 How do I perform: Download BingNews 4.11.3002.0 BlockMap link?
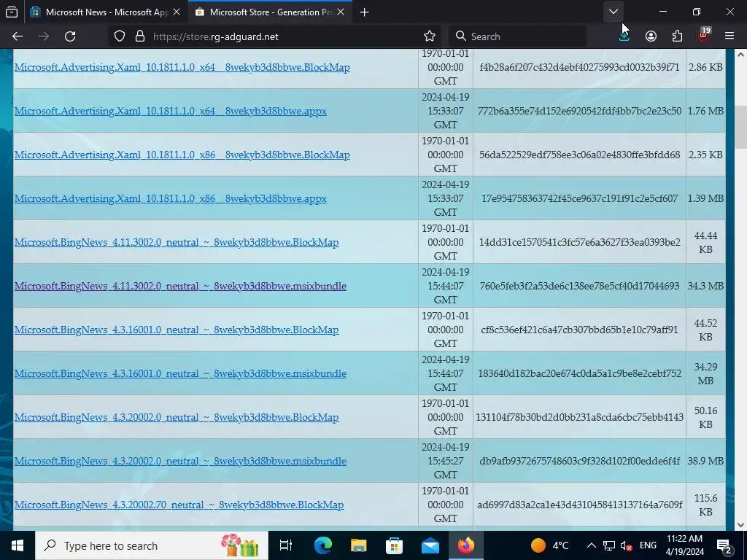pos(177,242)
